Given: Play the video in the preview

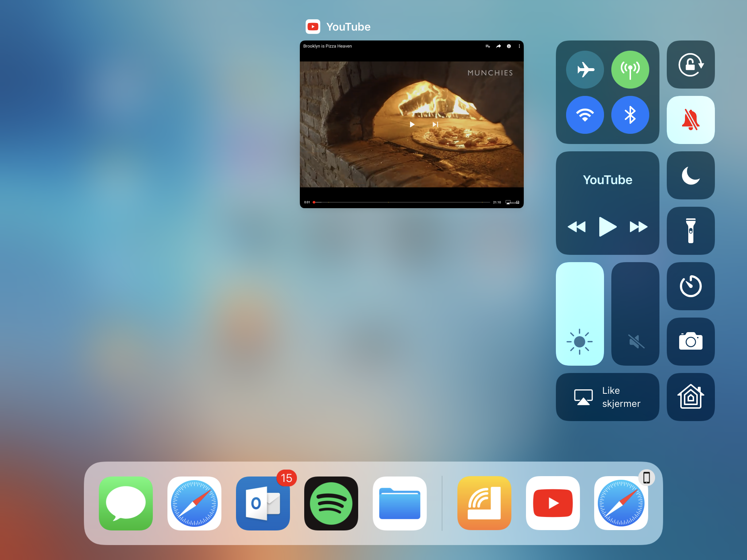Looking at the screenshot, I should (x=412, y=124).
